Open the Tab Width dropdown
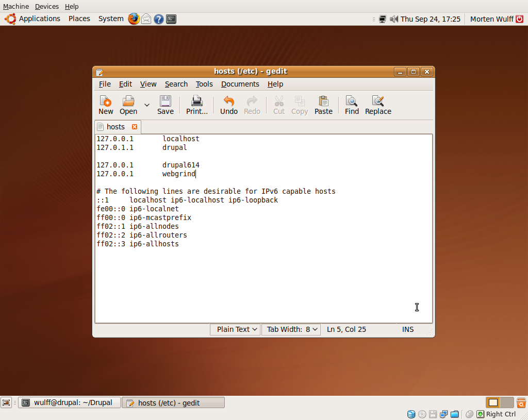Viewport: 528px width, 420px height. (291, 329)
